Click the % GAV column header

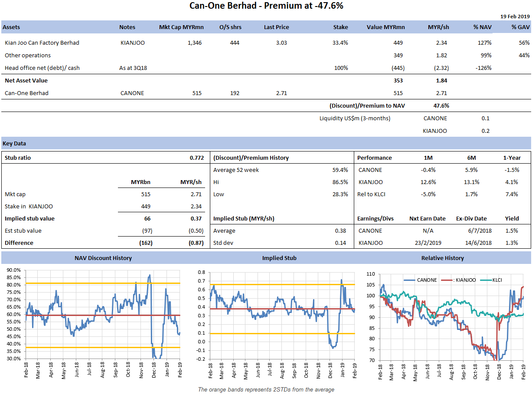(520, 27)
